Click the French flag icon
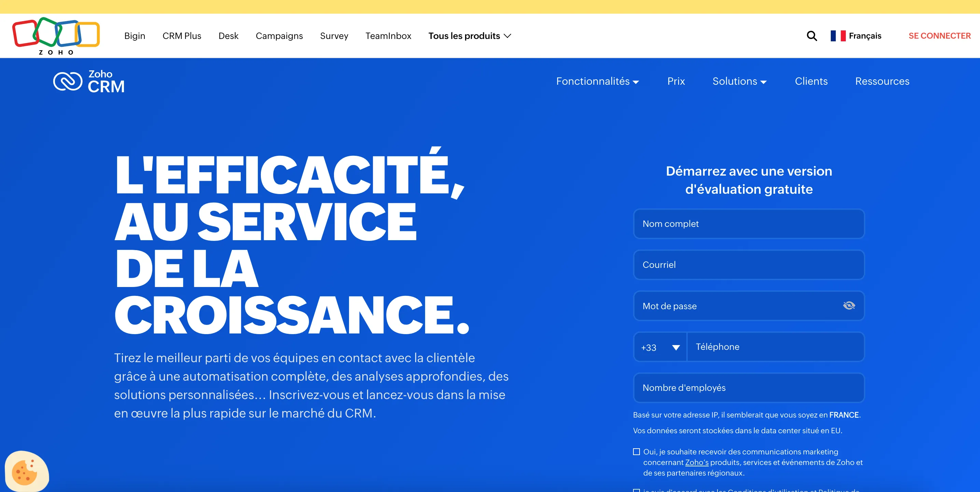 coord(838,36)
